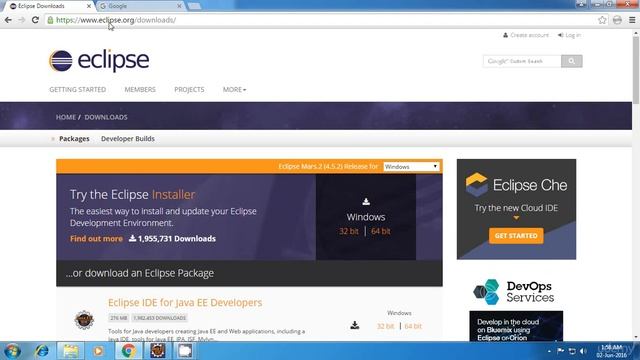Open the PROJECTS menu item
Image resolution: width=640 pixels, height=360 pixels.
coord(189,89)
